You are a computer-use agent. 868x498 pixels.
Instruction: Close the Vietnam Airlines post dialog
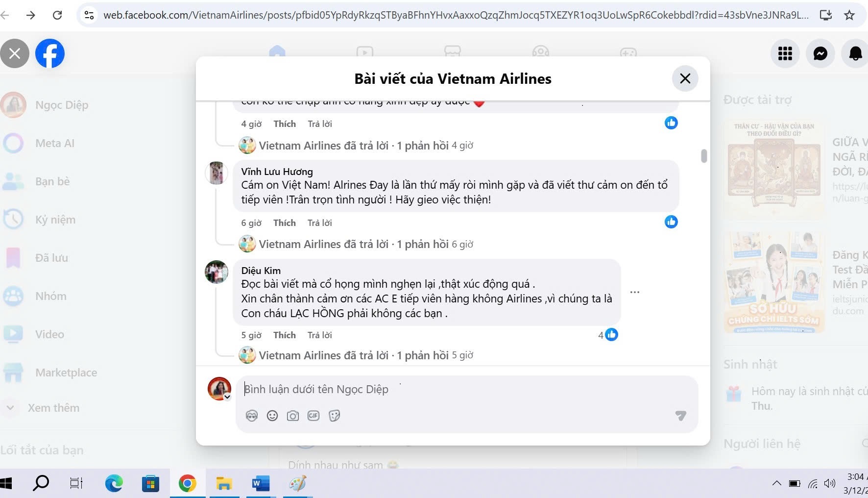(685, 78)
